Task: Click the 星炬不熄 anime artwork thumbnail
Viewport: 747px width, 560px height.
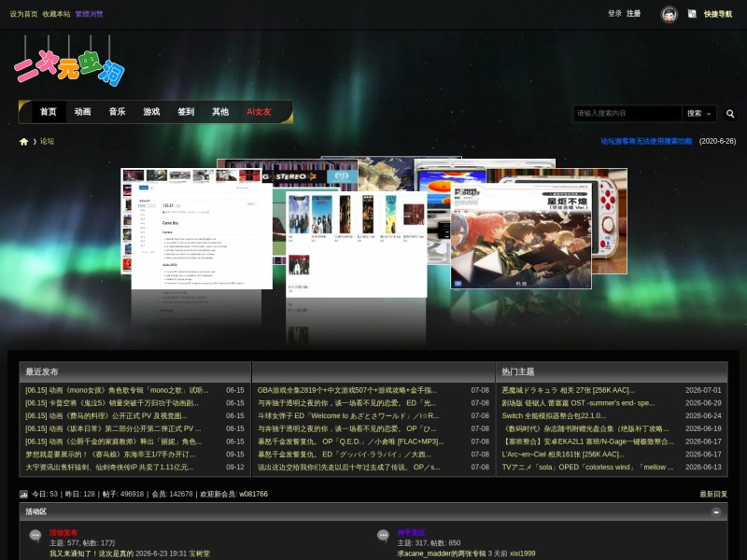Action: 521,236
